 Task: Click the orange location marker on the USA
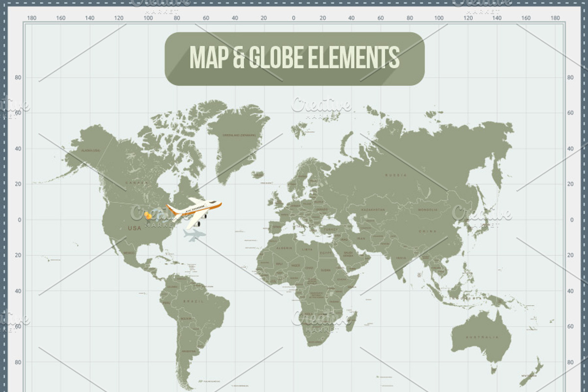[x=147, y=215]
